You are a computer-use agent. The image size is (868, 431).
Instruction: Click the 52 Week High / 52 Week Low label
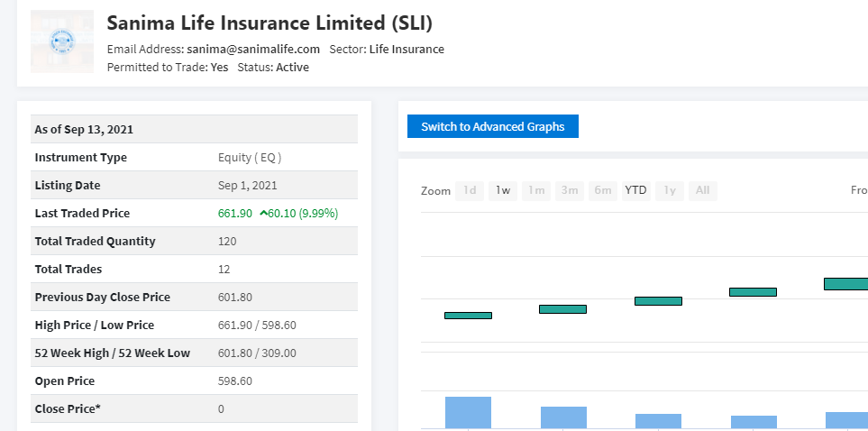[x=113, y=353]
